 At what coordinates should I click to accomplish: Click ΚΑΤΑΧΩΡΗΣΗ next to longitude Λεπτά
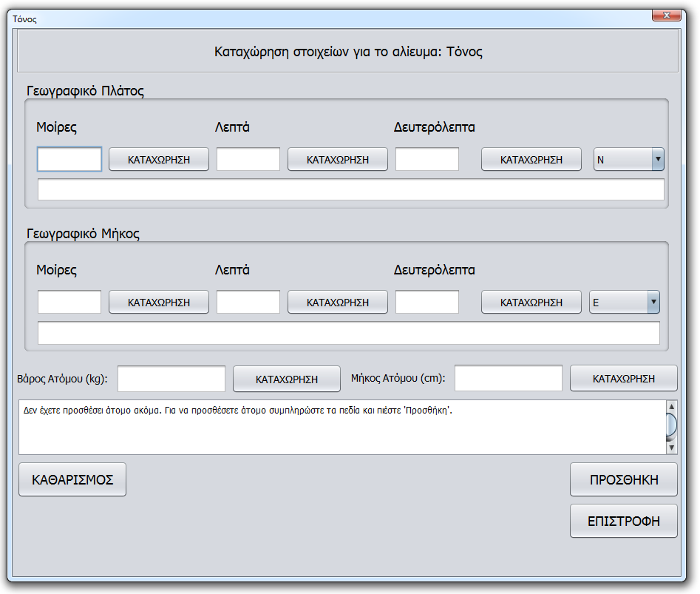(x=338, y=303)
